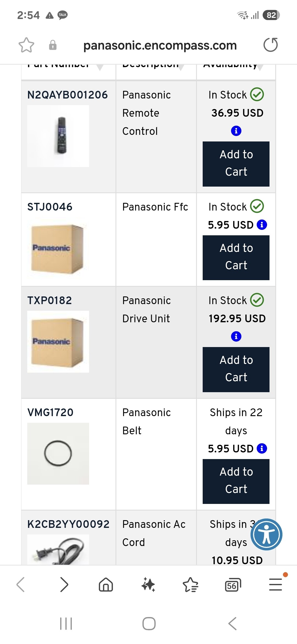Open tab switcher showing 56 tabs
This screenshot has width=297, height=644.
click(233, 585)
